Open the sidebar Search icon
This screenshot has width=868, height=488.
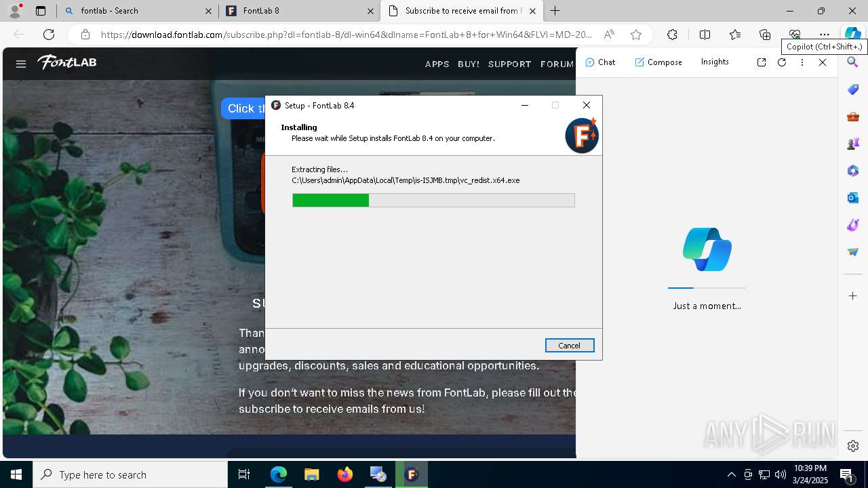point(853,62)
